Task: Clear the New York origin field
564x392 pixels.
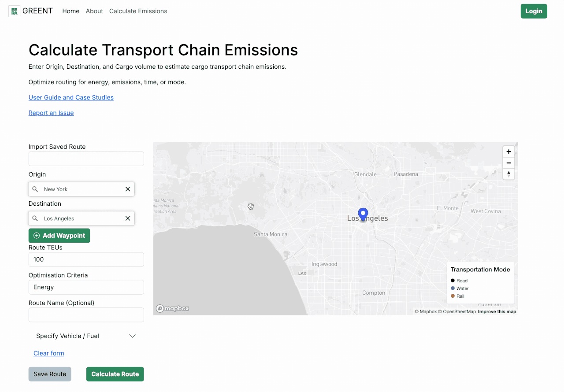Action: (128, 189)
